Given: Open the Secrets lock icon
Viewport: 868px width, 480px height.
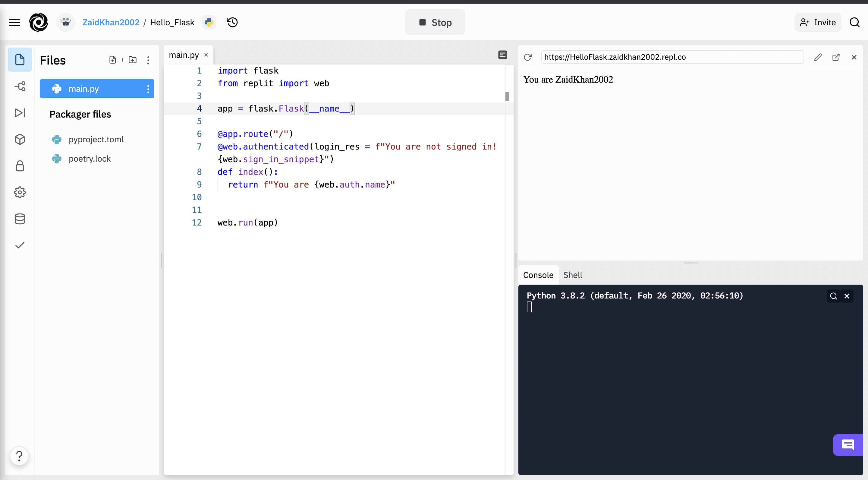Looking at the screenshot, I should tap(20, 166).
